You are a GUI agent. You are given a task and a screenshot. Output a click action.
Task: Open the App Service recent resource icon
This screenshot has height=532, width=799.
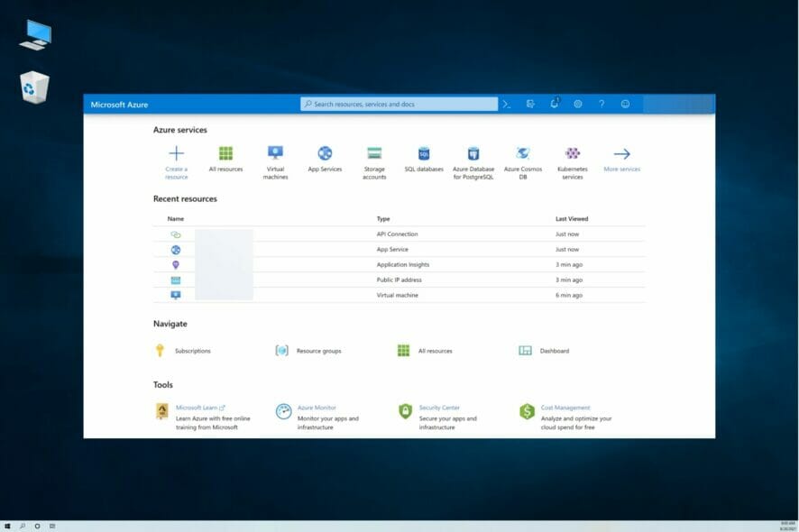pyautogui.click(x=176, y=250)
